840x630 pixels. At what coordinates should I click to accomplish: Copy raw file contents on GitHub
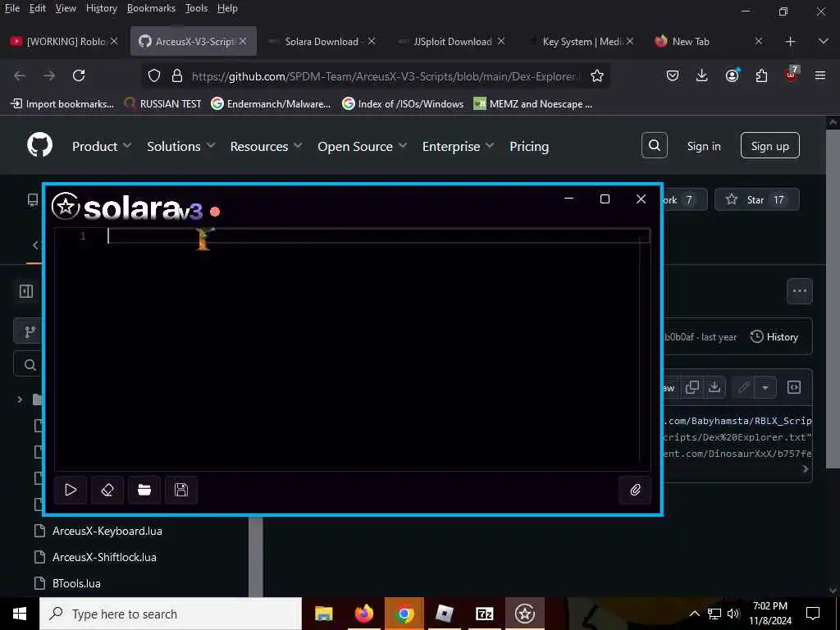692,387
